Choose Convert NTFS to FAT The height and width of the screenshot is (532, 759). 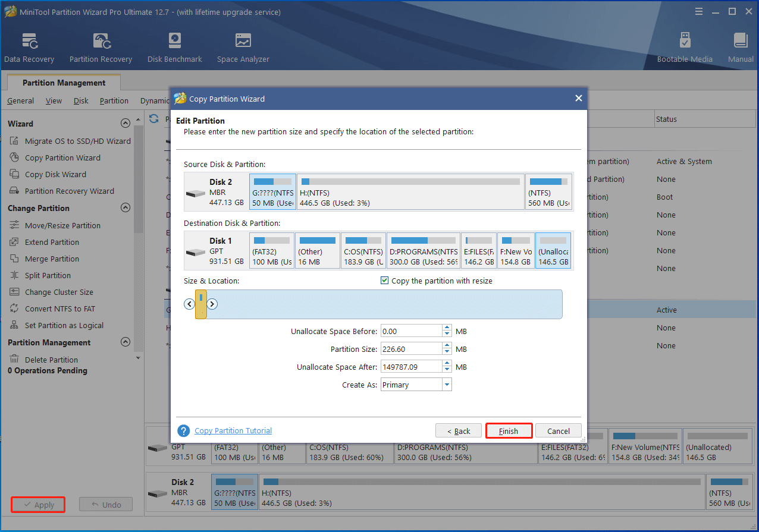tap(52, 309)
